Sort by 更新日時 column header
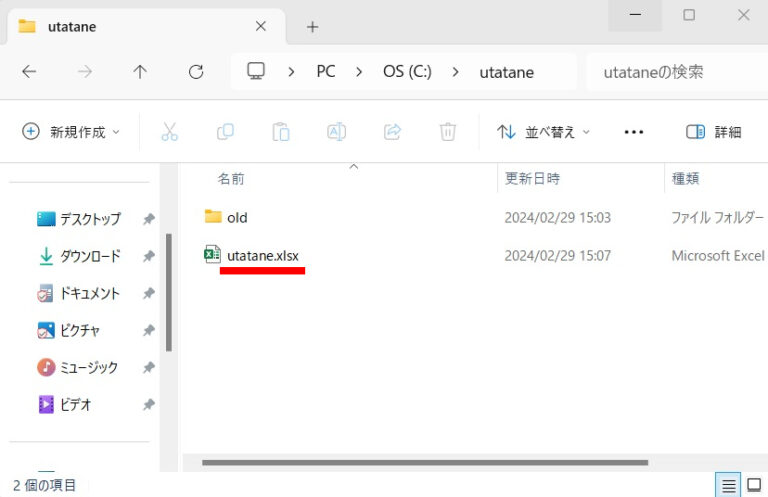This screenshot has width=768, height=497. (532, 179)
